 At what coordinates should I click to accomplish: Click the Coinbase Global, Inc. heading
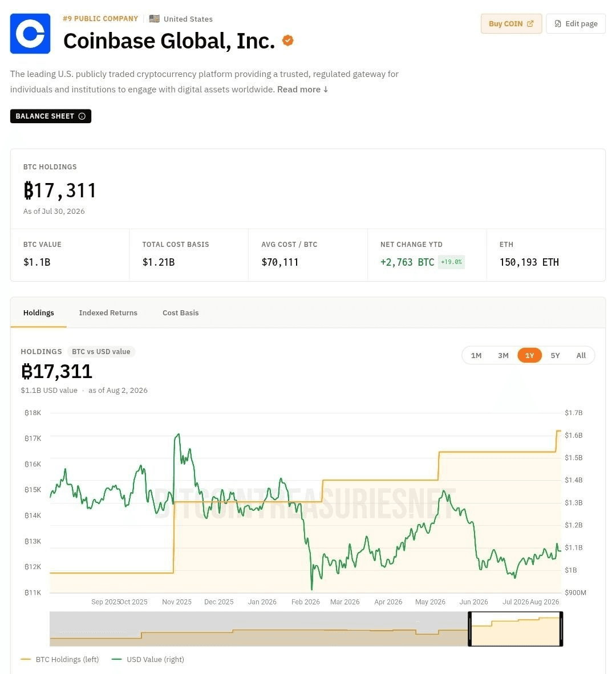coord(169,41)
